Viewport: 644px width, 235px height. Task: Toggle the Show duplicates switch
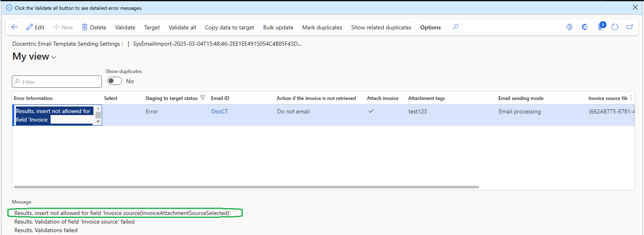click(115, 81)
